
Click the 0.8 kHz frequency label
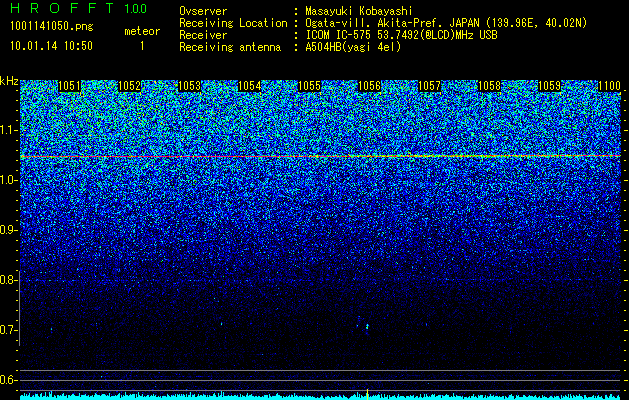9,280
